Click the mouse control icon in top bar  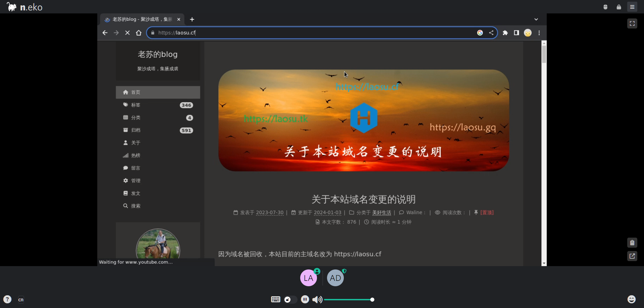point(605,7)
